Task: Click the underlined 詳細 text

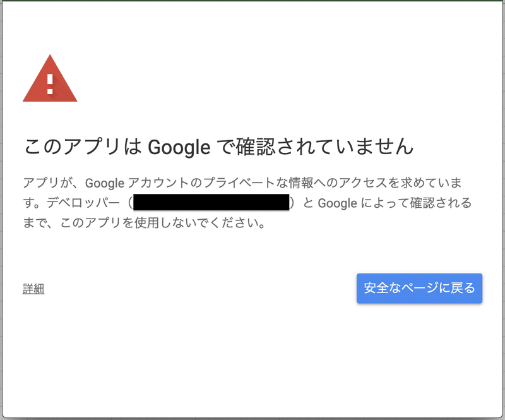Action: (33, 288)
